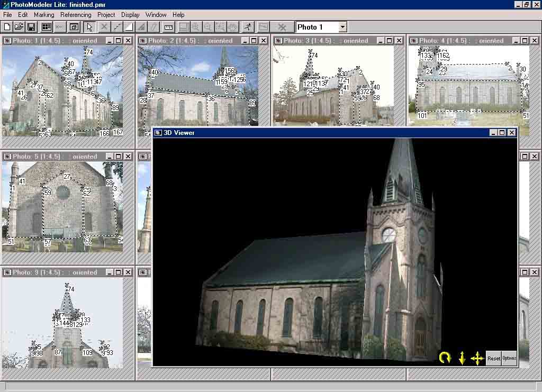Viewport: 542px width, 392px height.
Task: Activate the line marking tool
Action: 117,27
